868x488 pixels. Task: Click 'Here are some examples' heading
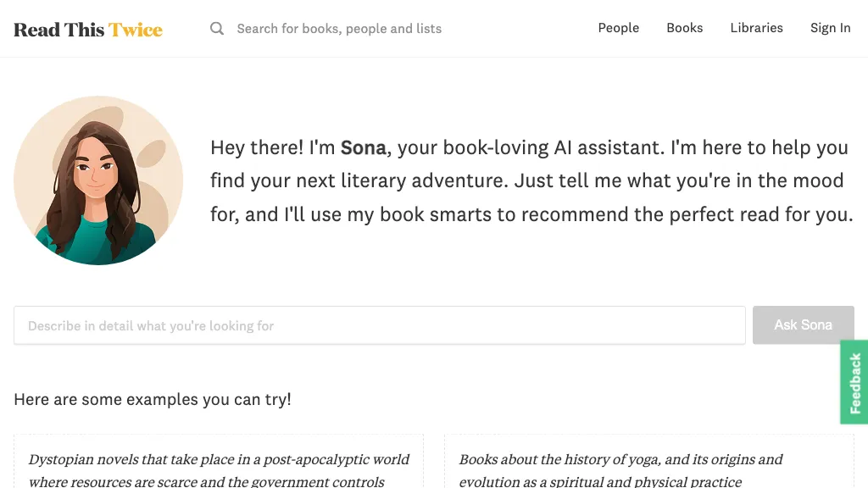pos(153,399)
